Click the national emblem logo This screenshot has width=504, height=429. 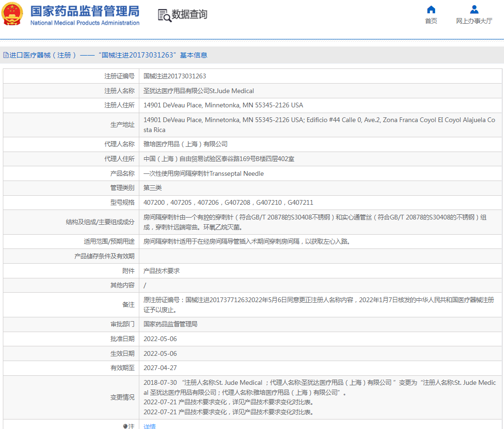tap(12, 14)
